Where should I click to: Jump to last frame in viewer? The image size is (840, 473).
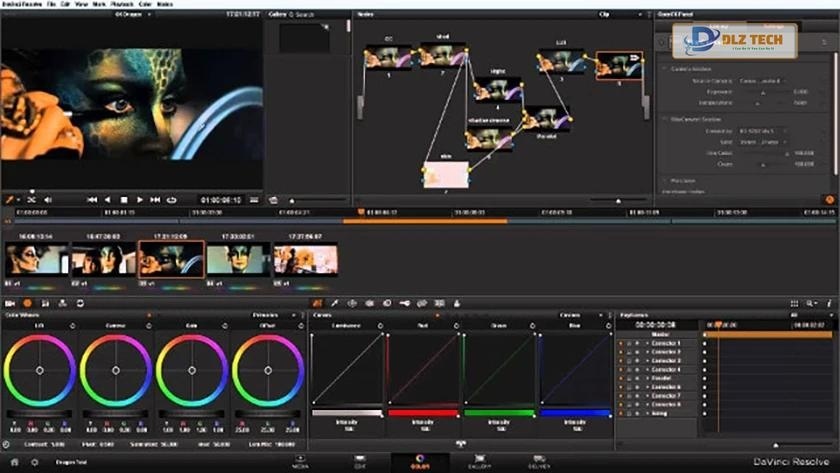[x=155, y=200]
